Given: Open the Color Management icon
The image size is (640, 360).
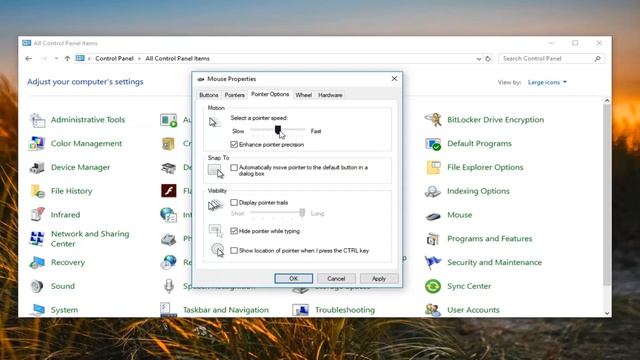Looking at the screenshot, I should tap(37, 144).
